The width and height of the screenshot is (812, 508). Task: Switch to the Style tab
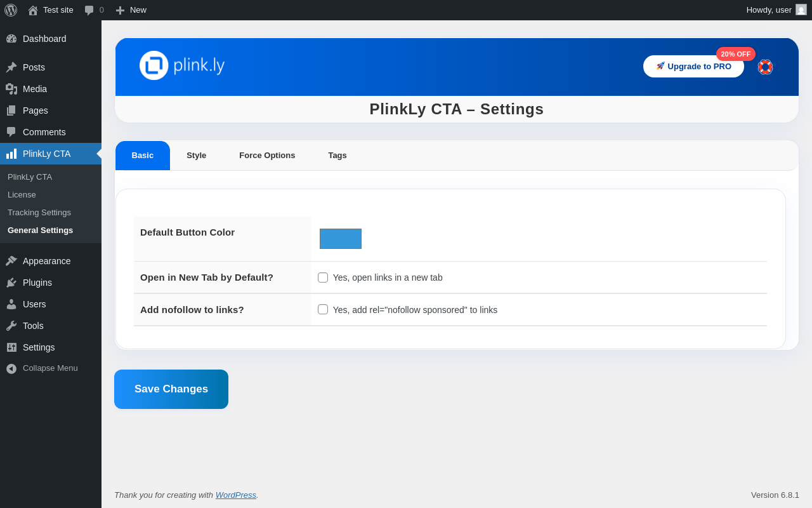pos(197,156)
